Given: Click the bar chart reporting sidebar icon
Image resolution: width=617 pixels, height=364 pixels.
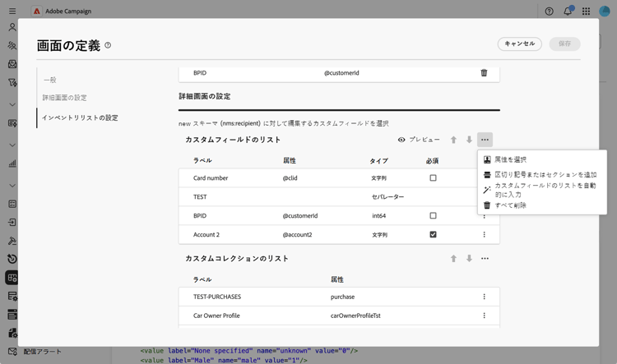Looking at the screenshot, I should (x=12, y=164).
